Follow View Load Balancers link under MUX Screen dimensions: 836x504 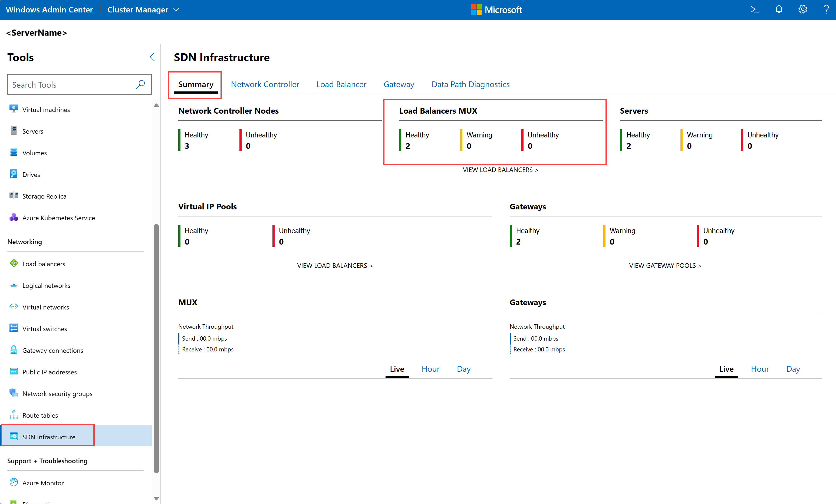click(501, 170)
